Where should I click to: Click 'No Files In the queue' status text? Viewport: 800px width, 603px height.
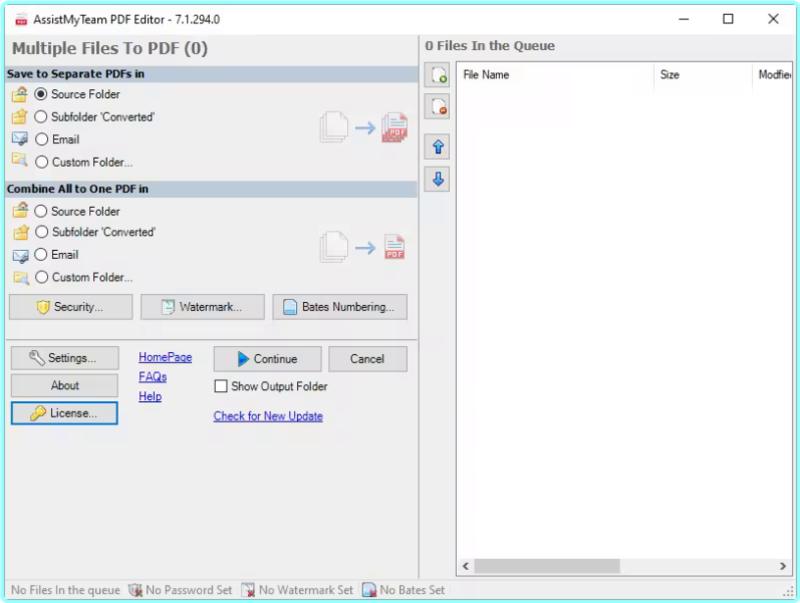tap(66, 590)
